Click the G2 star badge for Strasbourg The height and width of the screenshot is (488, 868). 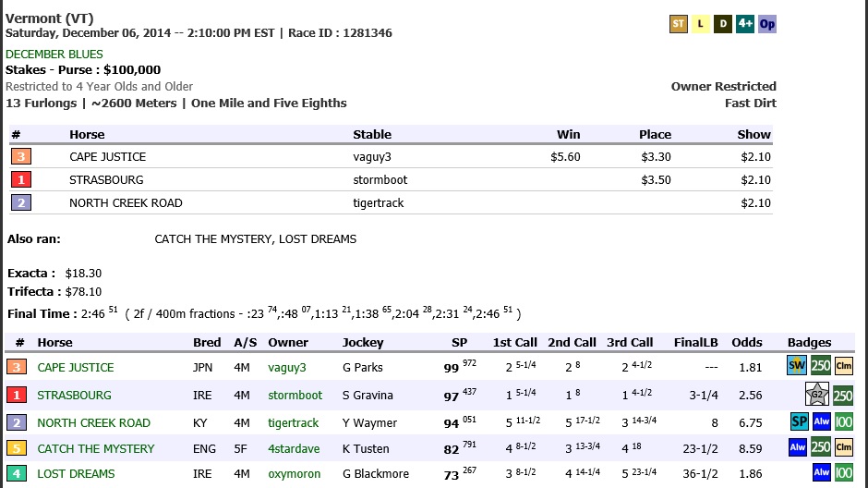tap(817, 395)
